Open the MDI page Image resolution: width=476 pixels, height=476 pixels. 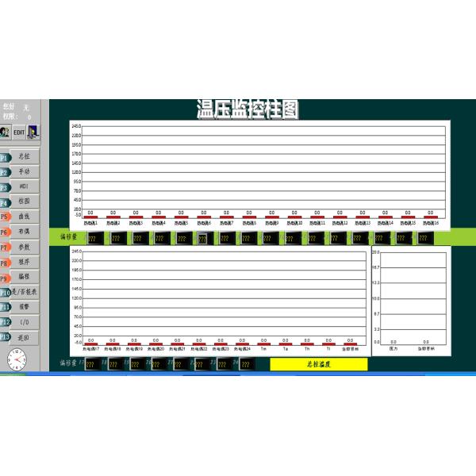[x=25, y=186]
